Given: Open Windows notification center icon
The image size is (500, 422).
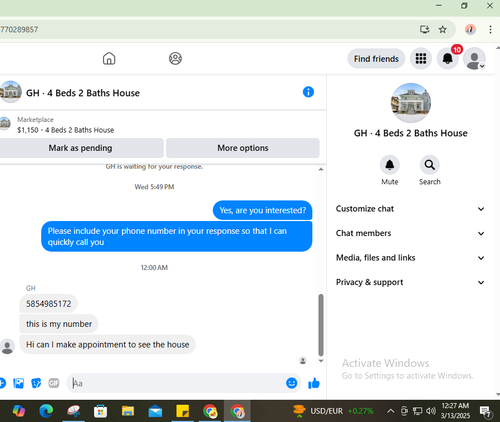Looking at the screenshot, I should click(x=486, y=412).
